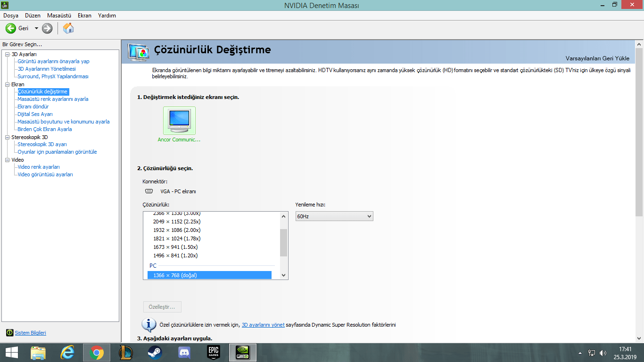644x362 pixels.
Task: Open the Windows Start button
Action: [11, 353]
